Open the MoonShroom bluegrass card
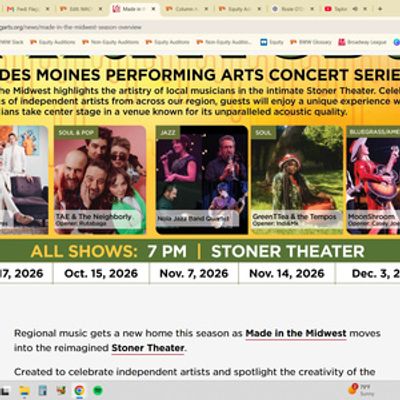 373,180
